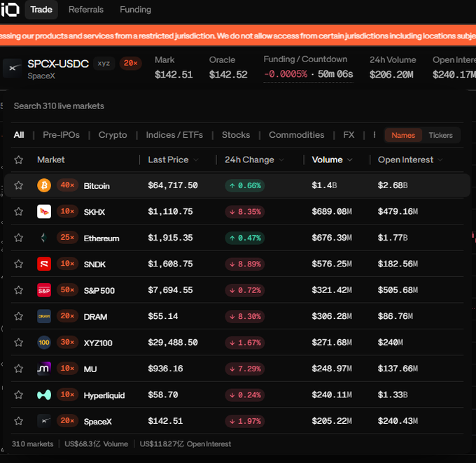Viewport: 476px width, 463px height.
Task: Sort by Open Interest column
Action: pyautogui.click(x=410, y=159)
